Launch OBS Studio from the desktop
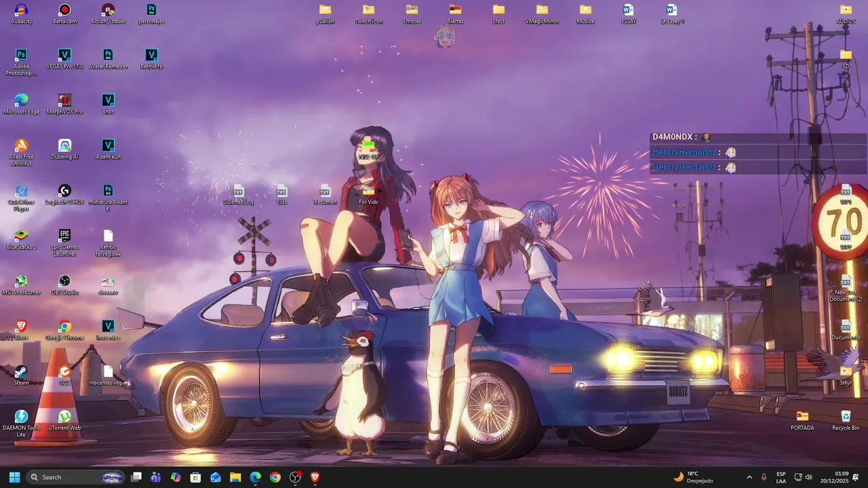The width and height of the screenshot is (868, 488). click(x=64, y=285)
